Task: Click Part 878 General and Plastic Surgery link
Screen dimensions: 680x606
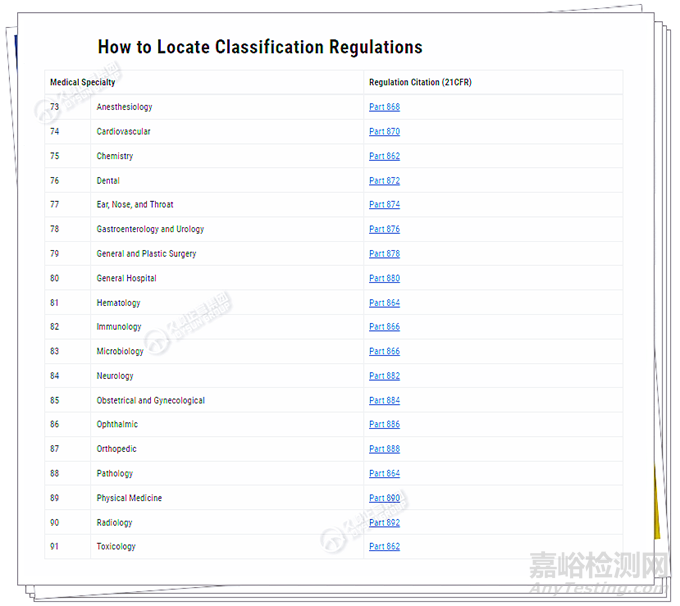Action: [x=384, y=254]
